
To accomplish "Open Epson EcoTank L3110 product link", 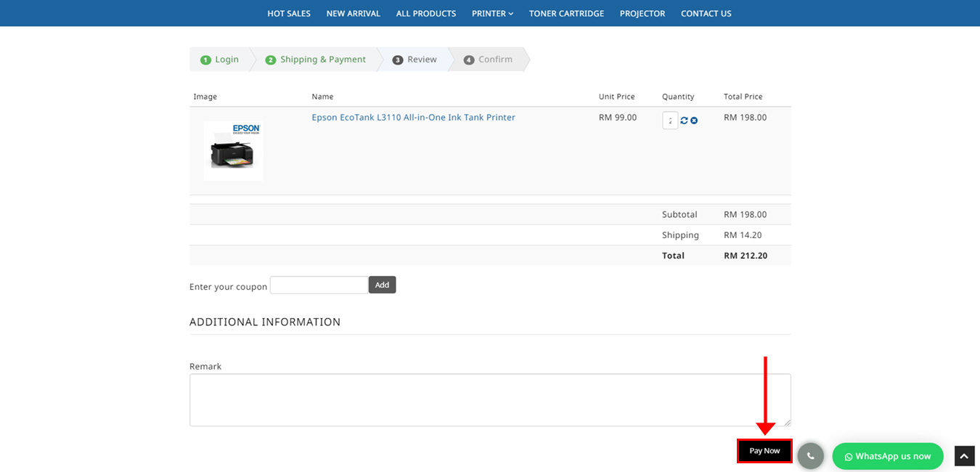I will pyautogui.click(x=413, y=118).
